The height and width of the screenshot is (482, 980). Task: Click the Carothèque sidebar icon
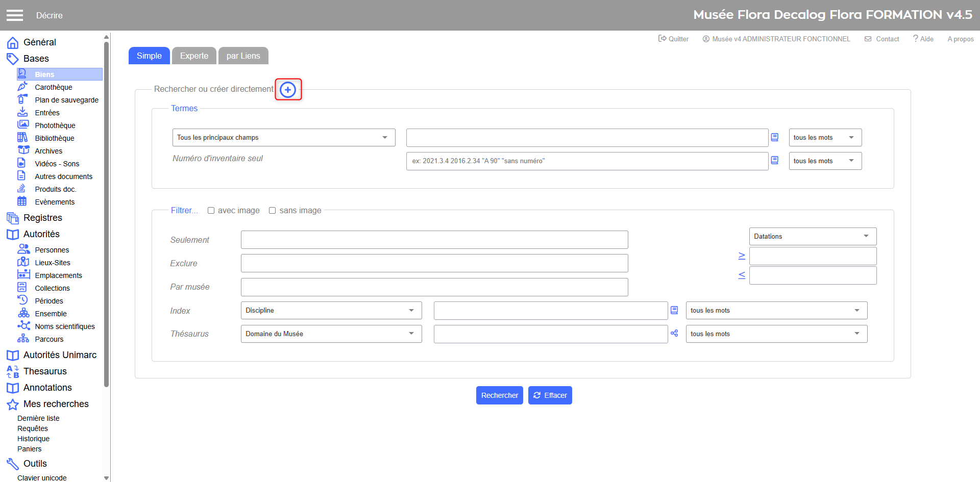click(x=22, y=87)
